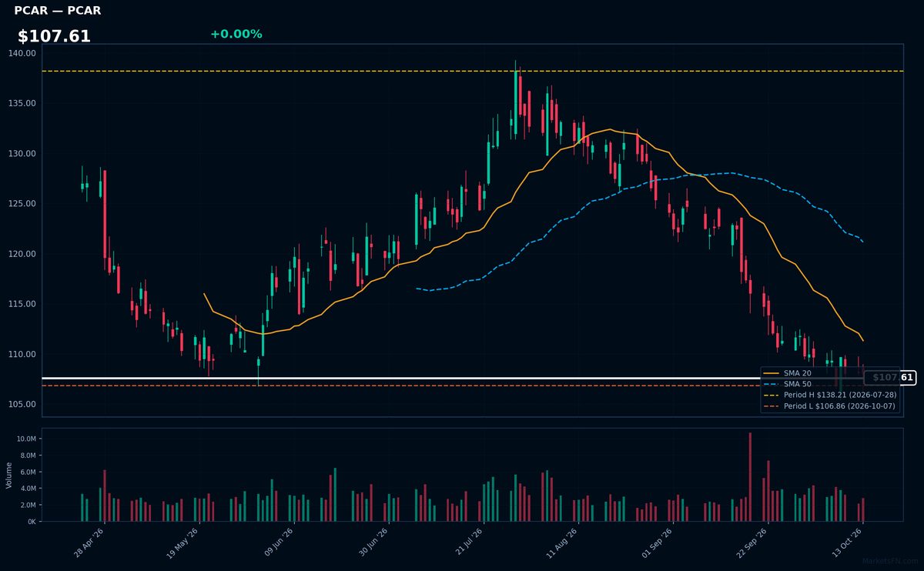Click the 28 Apr '26 date label
Viewport: 924px width, 571px height.
click(x=89, y=543)
